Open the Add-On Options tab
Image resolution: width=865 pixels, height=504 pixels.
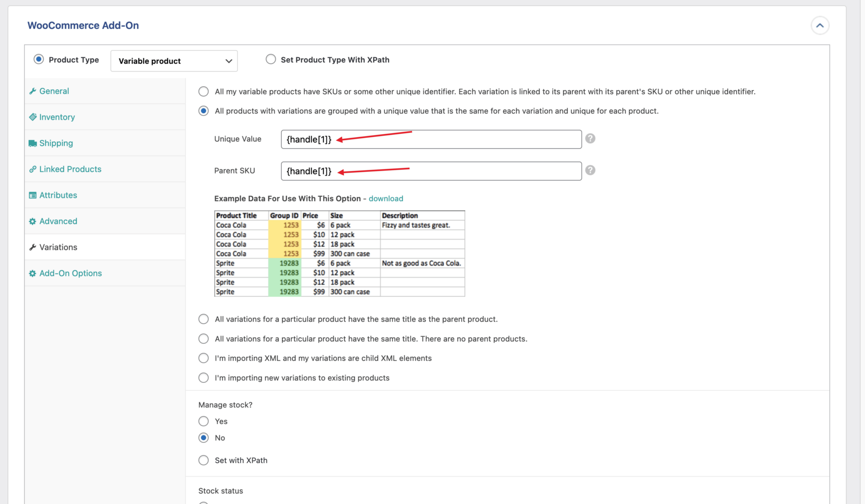tap(70, 273)
